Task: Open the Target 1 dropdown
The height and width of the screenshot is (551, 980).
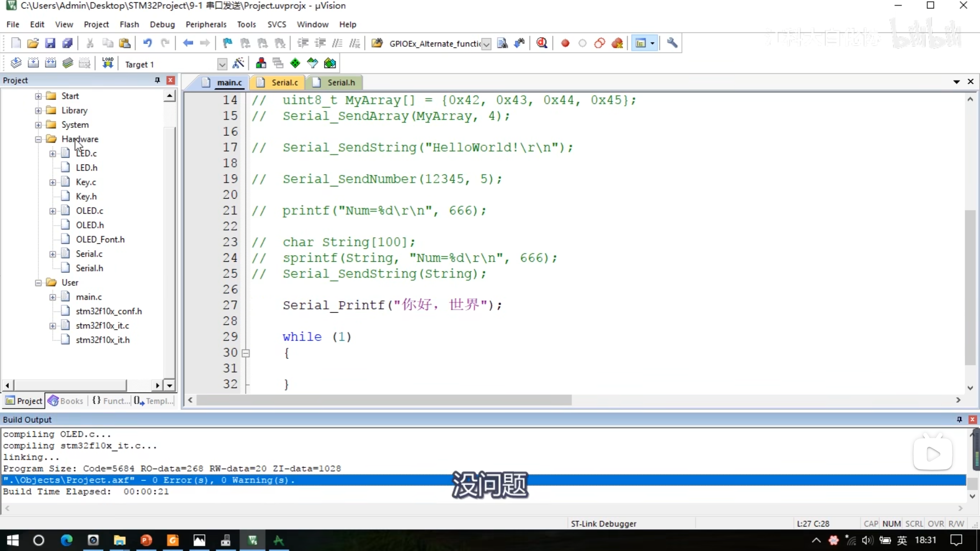Action: [x=222, y=64]
